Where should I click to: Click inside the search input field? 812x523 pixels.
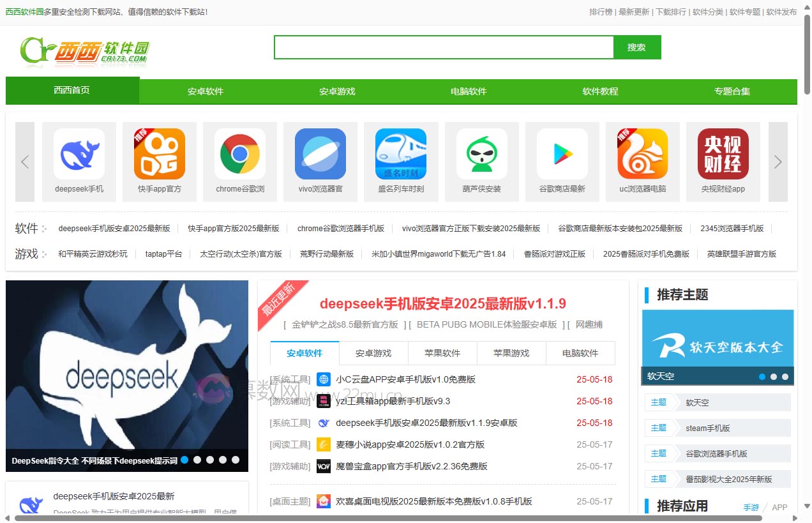pos(443,47)
